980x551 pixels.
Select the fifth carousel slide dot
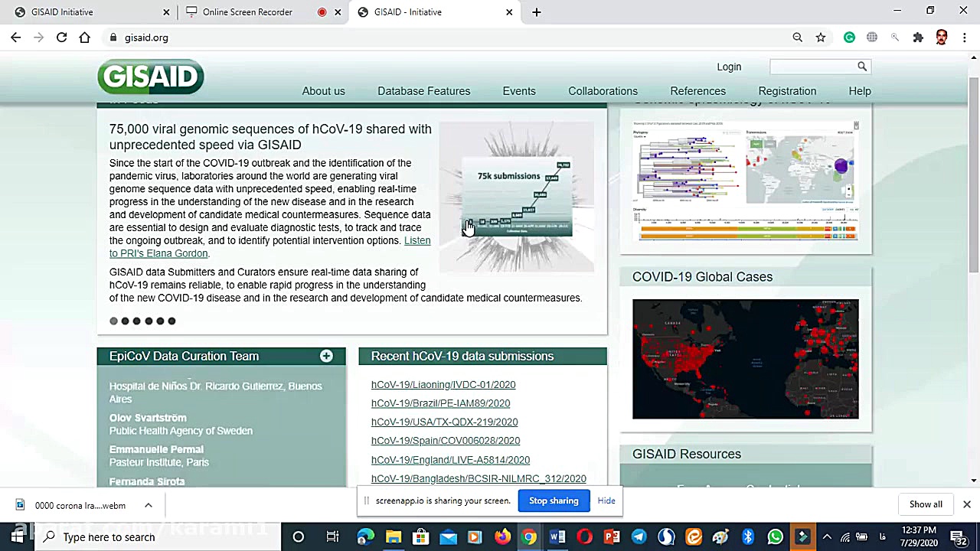[x=160, y=321]
